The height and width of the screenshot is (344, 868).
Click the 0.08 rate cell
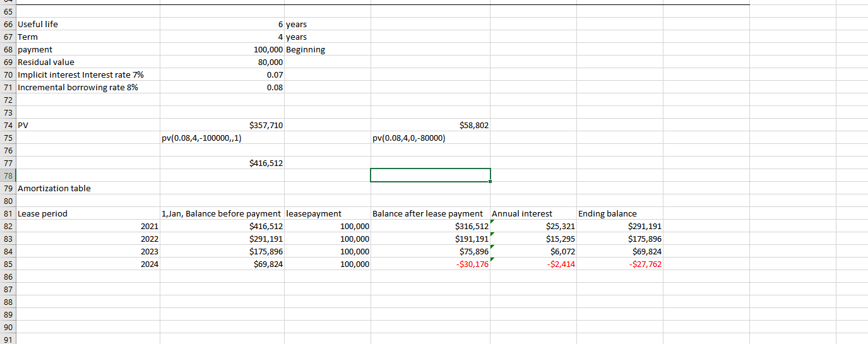222,87
